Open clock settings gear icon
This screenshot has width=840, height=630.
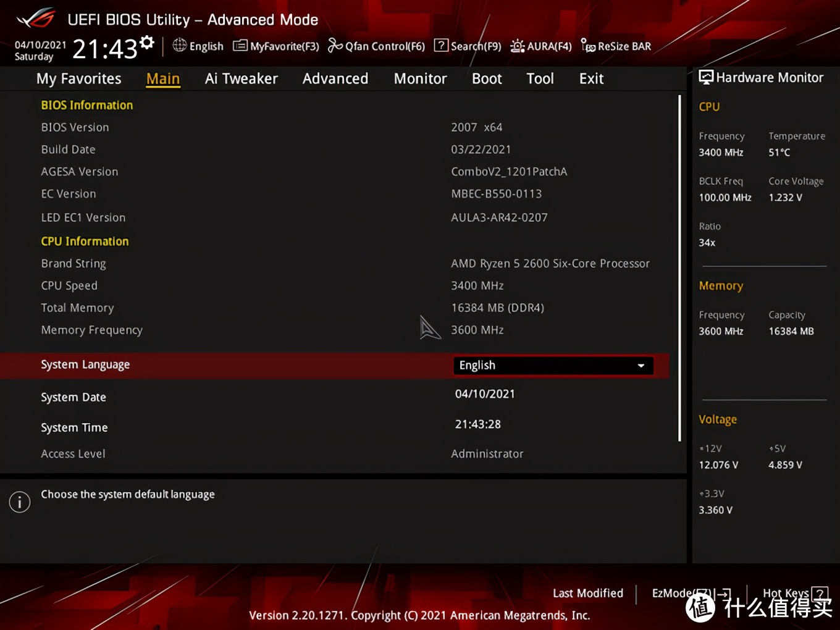[x=146, y=42]
